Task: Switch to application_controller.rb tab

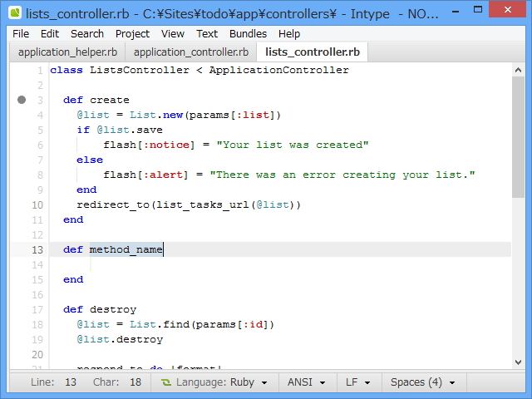Action: click(191, 52)
